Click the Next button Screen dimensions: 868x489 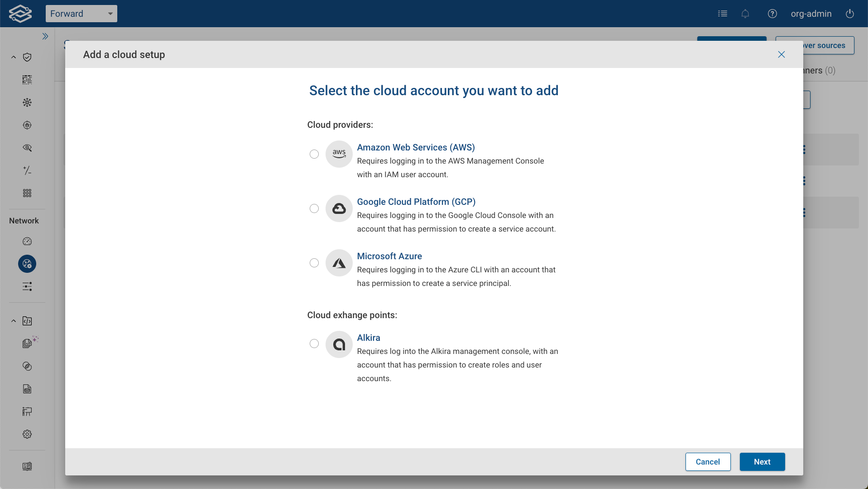pyautogui.click(x=762, y=461)
